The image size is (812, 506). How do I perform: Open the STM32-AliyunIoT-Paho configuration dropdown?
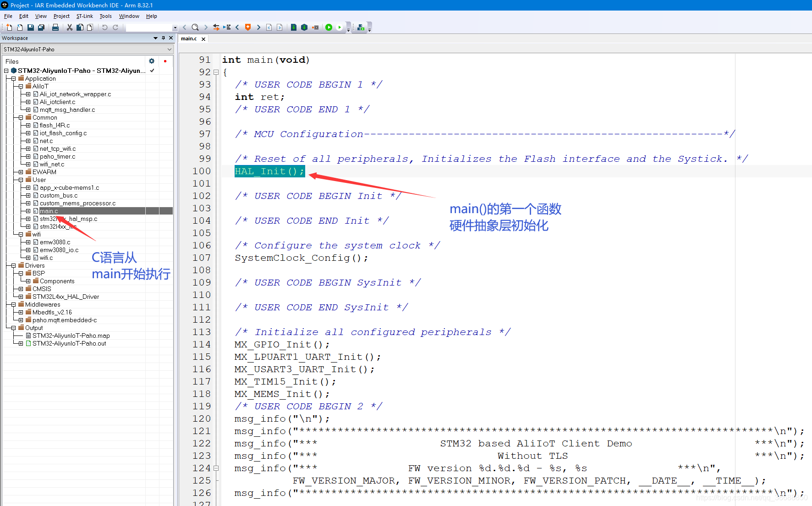(x=170, y=49)
